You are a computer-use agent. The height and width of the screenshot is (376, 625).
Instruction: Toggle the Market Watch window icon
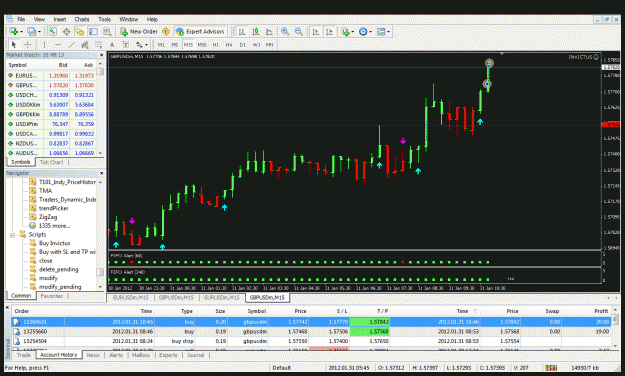(x=53, y=31)
